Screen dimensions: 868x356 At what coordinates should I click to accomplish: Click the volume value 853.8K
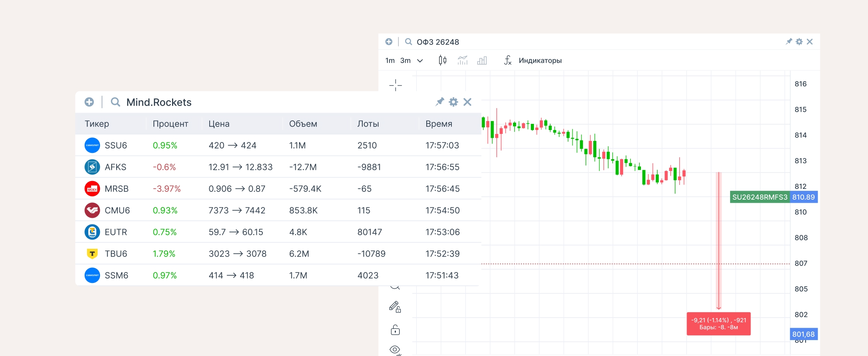point(303,211)
